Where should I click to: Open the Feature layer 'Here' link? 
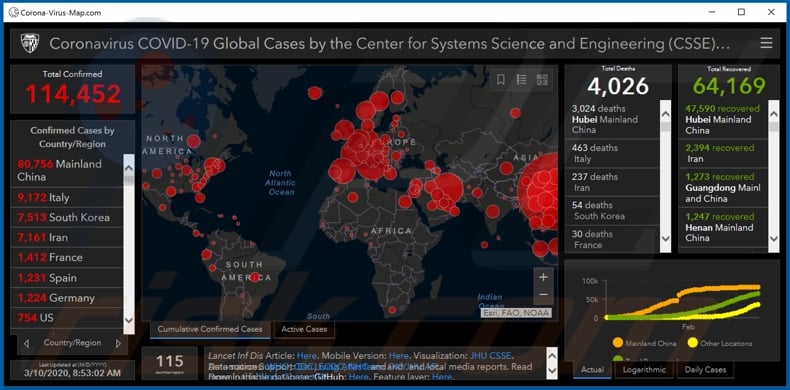point(442,376)
